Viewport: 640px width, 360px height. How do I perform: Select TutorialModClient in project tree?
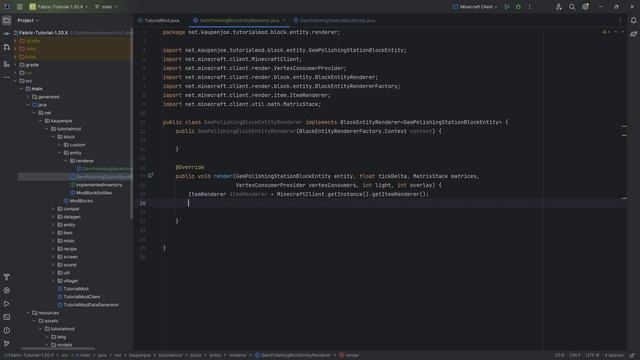point(78,297)
